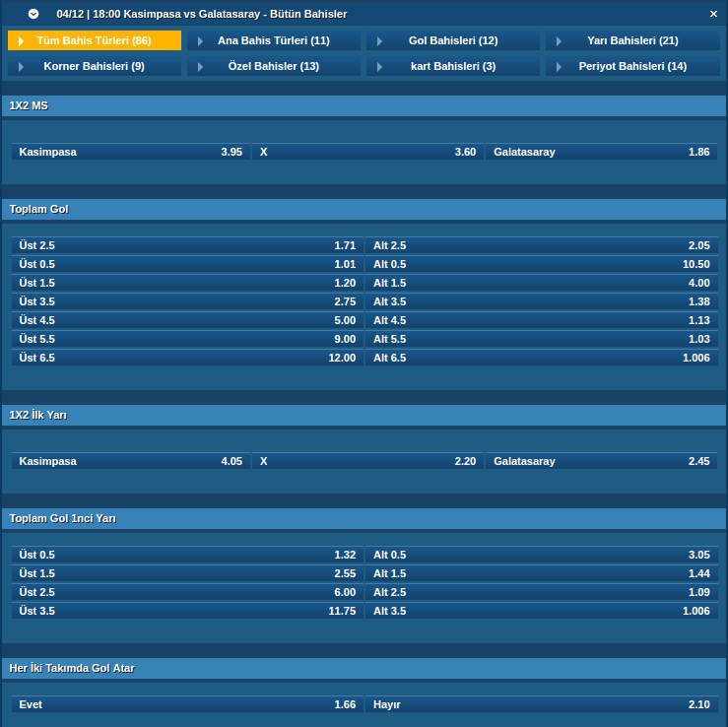The width and height of the screenshot is (728, 727).
Task: Switch to the Gol Bahisleri (12) tab
Action: coord(453,40)
